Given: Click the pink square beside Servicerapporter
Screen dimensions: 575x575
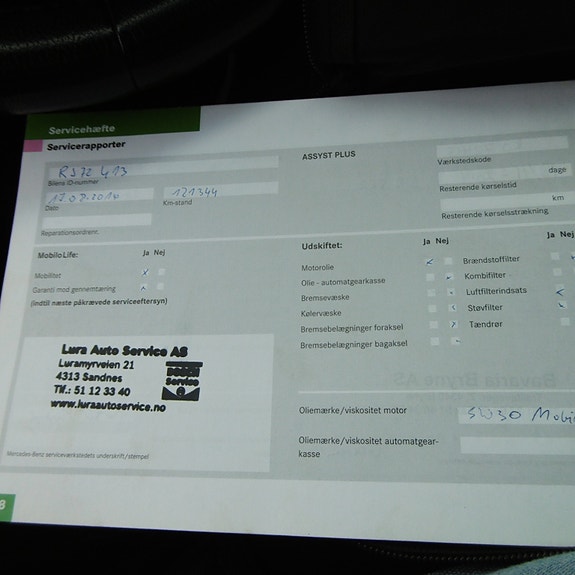Looking at the screenshot, I should coord(33,146).
